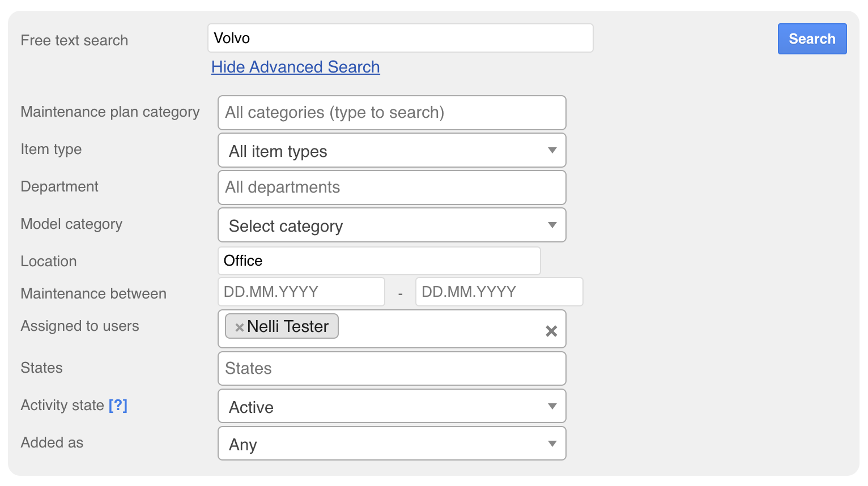Click the Maintenance between start date field

tap(301, 292)
